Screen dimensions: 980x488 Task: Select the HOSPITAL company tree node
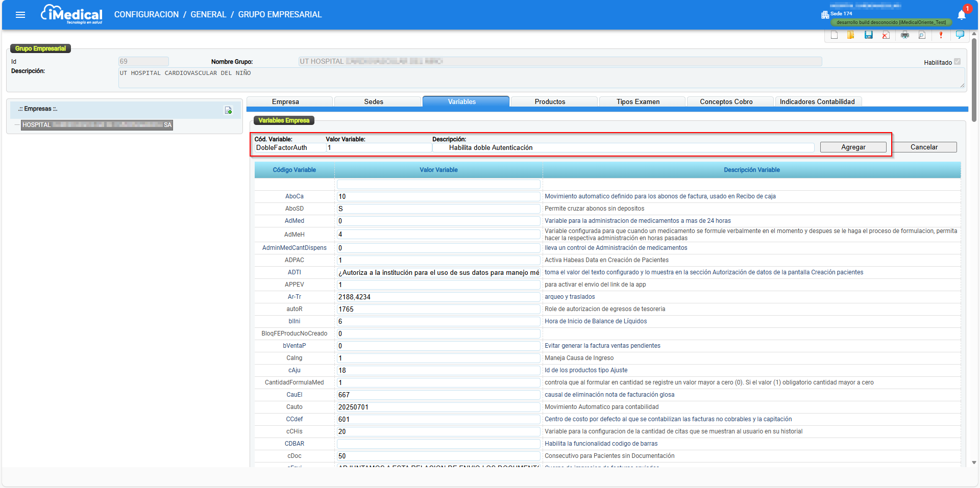tap(97, 125)
